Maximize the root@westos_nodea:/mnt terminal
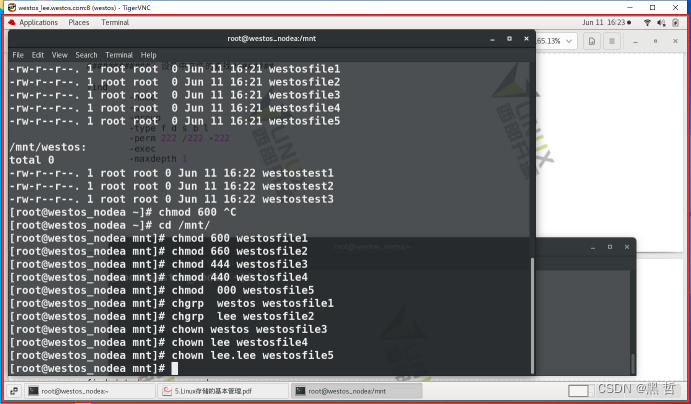 509,39
